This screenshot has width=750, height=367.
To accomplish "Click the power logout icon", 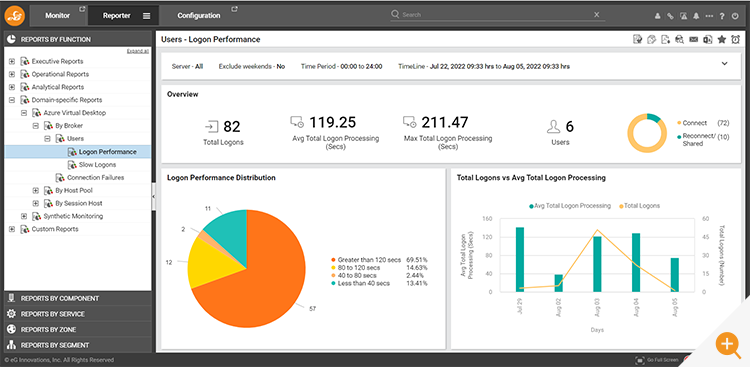I will [735, 16].
